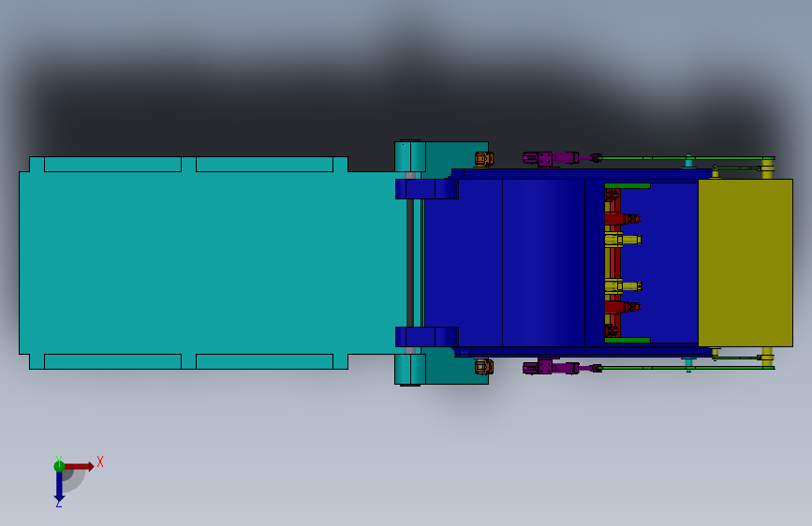Select the gray hinge shaft between teal blocks
812x526 pixels.
410,263
